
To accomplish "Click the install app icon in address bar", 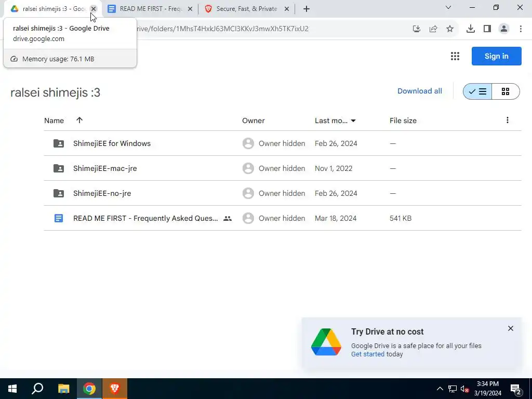I will [417, 29].
